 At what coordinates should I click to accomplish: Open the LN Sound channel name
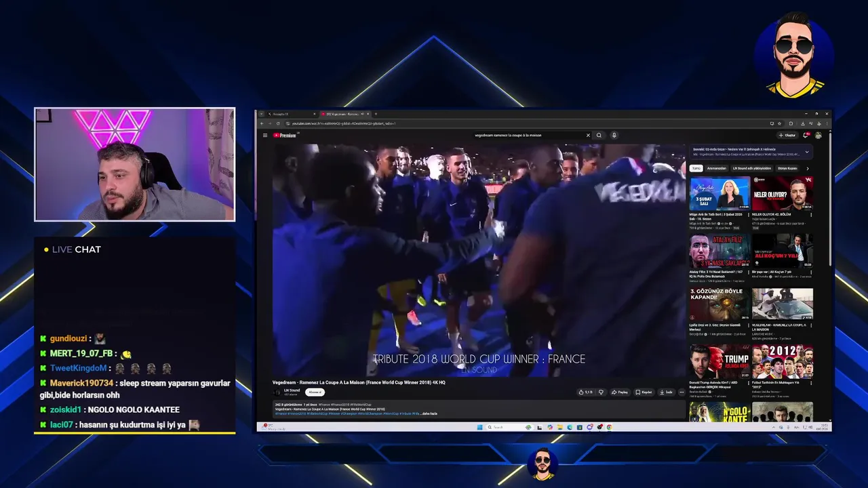click(x=292, y=390)
